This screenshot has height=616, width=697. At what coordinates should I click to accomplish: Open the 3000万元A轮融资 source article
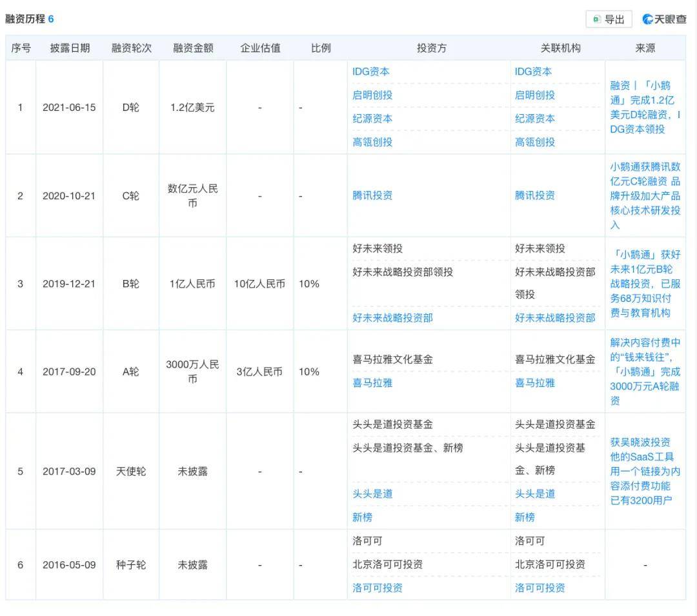click(x=645, y=372)
